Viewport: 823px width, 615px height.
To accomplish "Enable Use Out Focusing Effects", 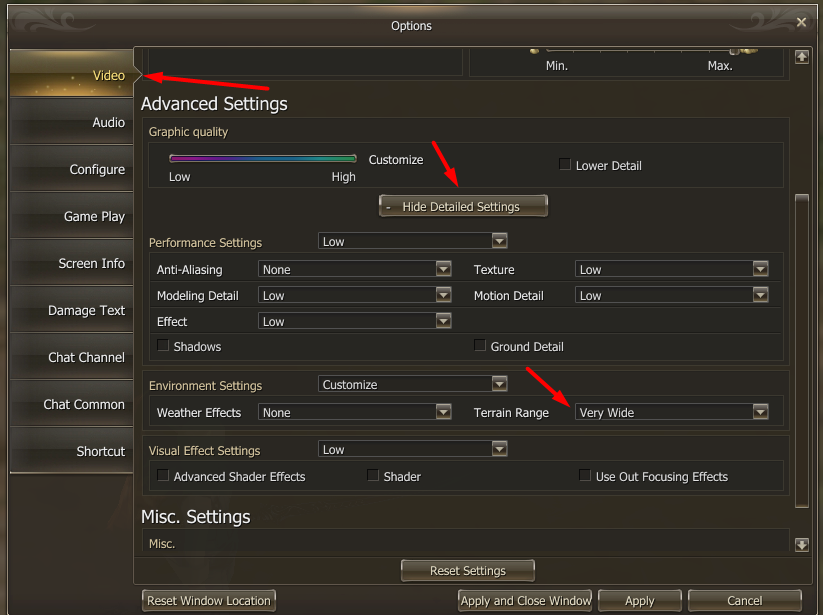I will point(585,475).
